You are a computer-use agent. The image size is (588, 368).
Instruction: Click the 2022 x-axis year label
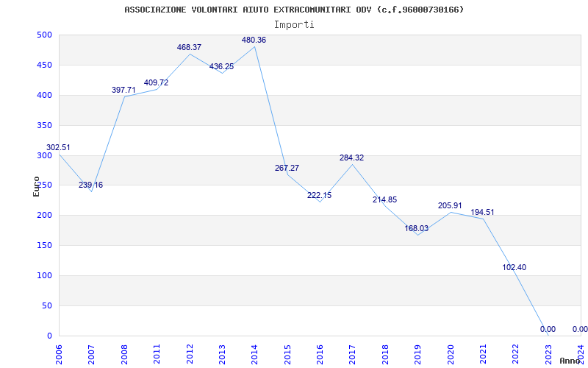point(516,354)
